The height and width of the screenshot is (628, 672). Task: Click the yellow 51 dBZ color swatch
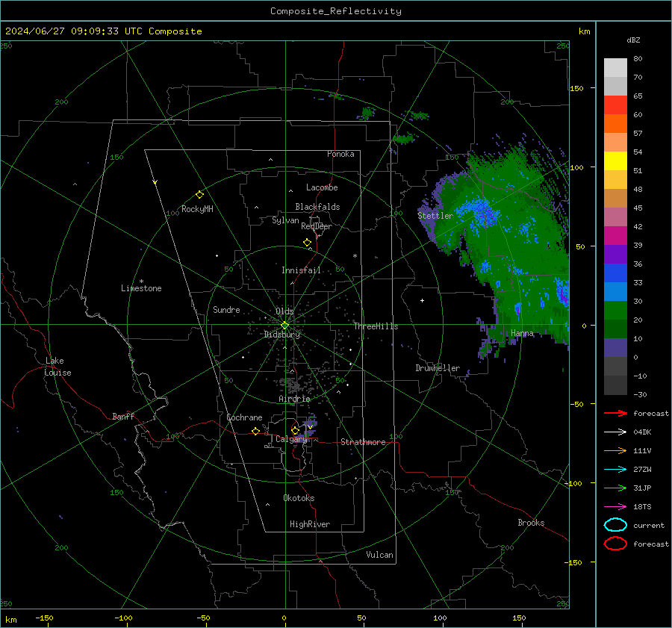click(x=615, y=161)
